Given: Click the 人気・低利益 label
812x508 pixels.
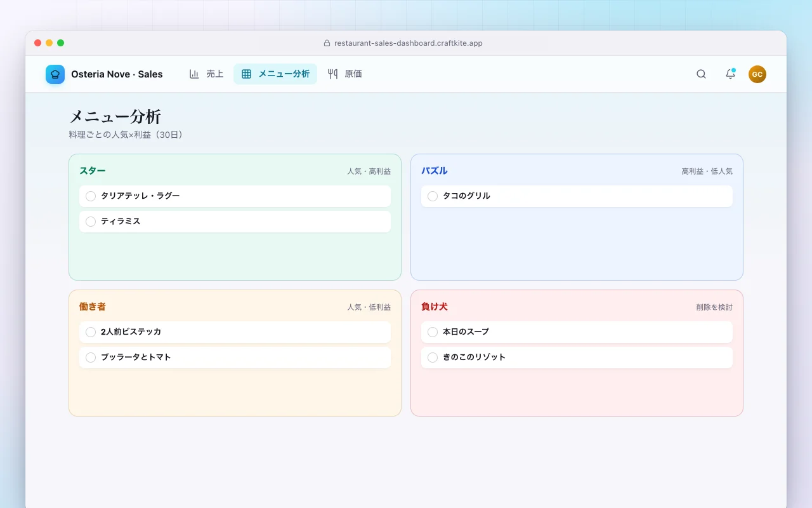Looking at the screenshot, I should (x=369, y=307).
